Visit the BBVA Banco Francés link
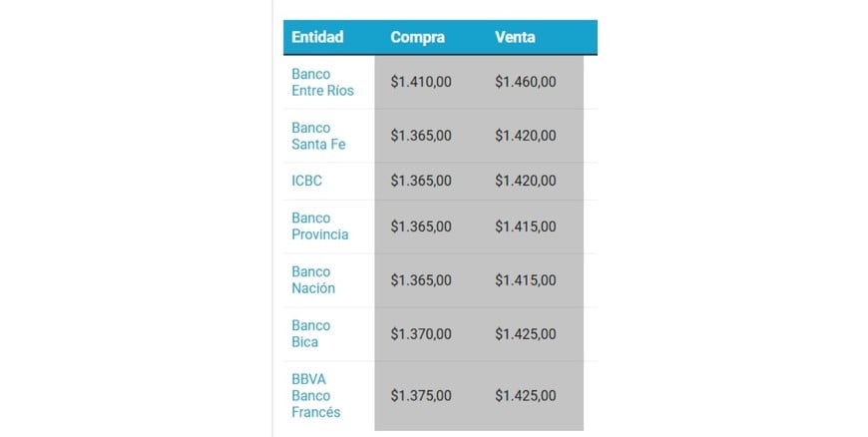868x437 pixels. click(x=316, y=395)
